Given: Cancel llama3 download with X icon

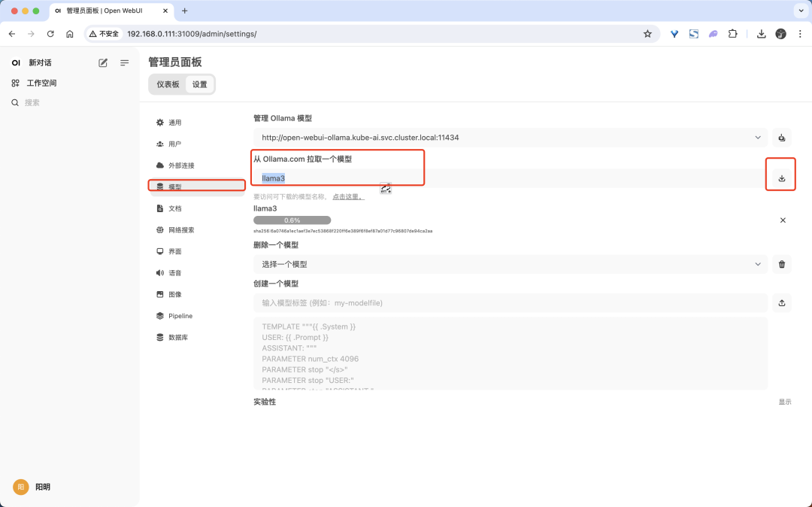Looking at the screenshot, I should (783, 220).
